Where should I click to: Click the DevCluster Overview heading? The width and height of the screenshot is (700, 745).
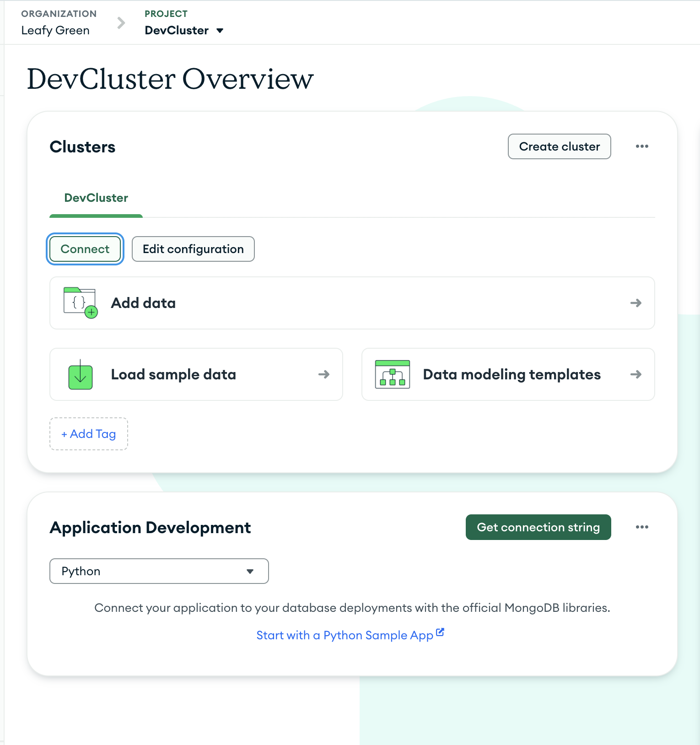click(170, 79)
